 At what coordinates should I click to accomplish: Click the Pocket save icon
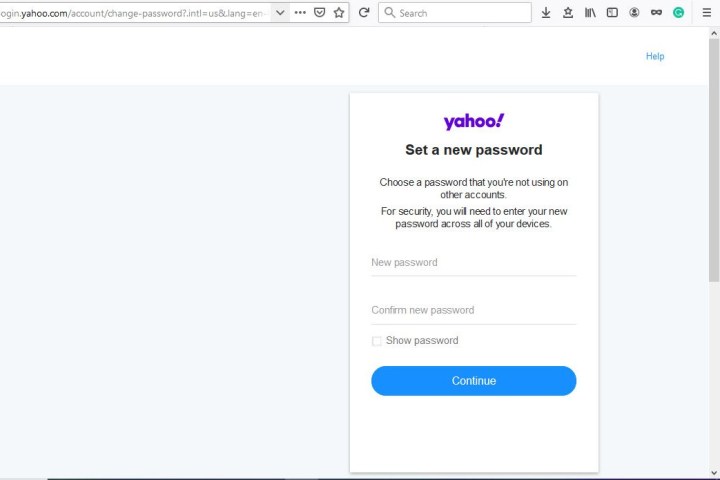320,13
